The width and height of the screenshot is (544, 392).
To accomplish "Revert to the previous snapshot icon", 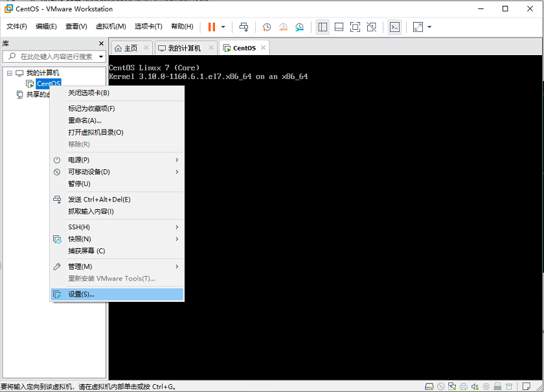I will point(283,27).
